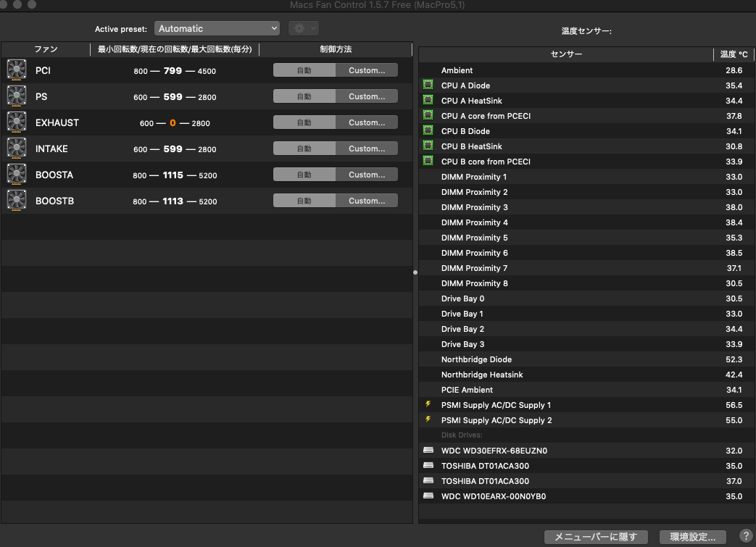Click the CPU A Diode chip icon

coord(428,85)
